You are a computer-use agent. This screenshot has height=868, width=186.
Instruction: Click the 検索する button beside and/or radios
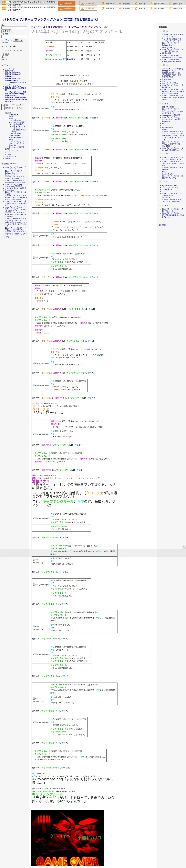point(18,40)
